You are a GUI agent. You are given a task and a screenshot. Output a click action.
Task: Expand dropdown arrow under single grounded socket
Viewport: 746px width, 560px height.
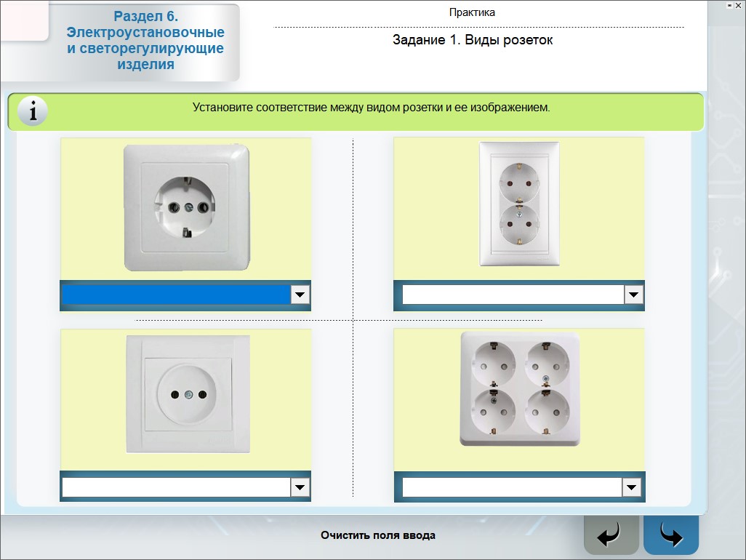[300, 295]
